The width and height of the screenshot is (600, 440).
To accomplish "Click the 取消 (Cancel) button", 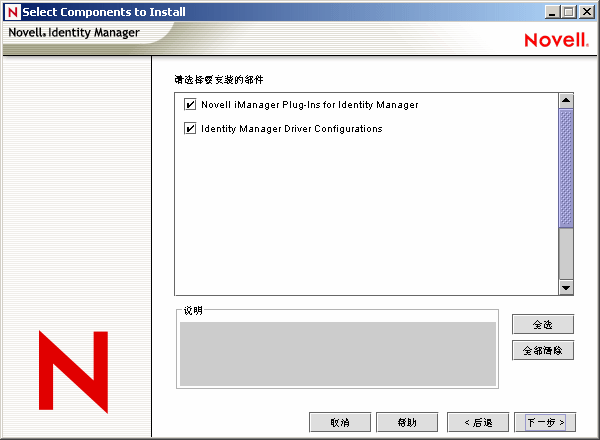I will pos(340,422).
